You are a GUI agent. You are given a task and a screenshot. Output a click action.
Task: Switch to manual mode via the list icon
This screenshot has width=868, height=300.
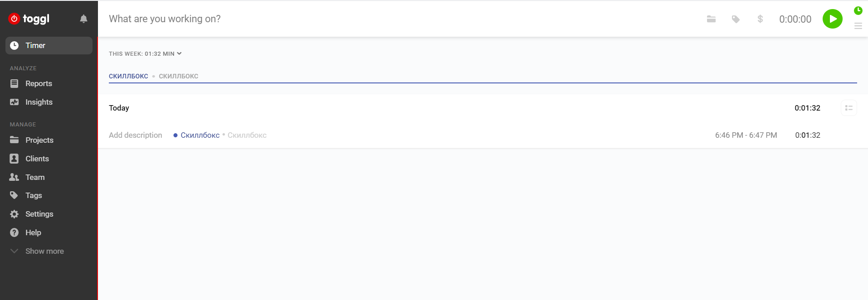pos(858,26)
